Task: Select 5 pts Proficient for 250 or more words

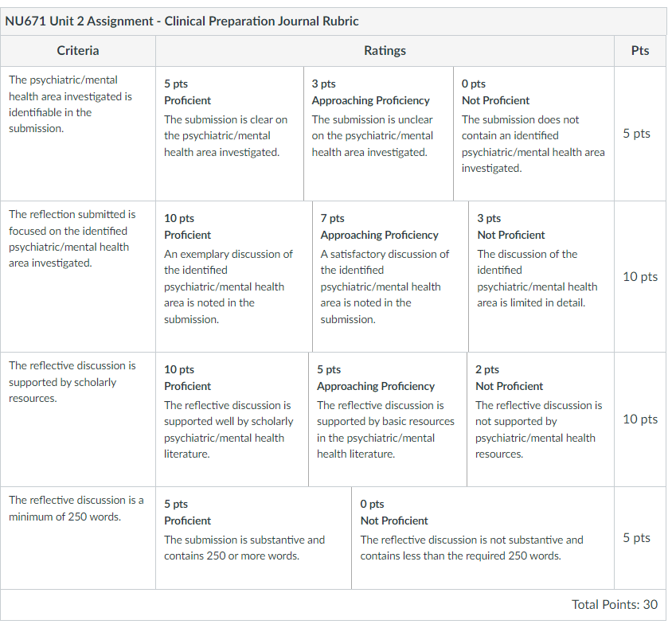Action: [253, 538]
